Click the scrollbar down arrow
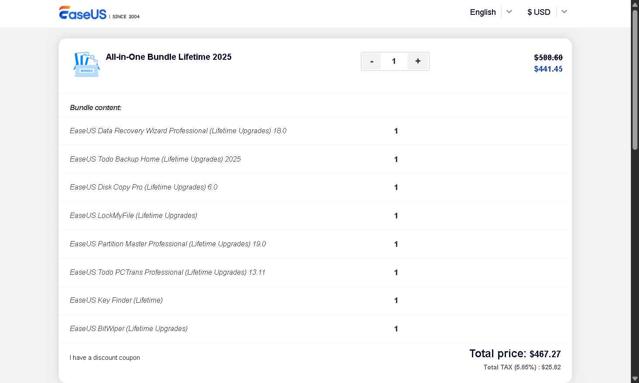Image resolution: width=639 pixels, height=383 pixels. click(x=635, y=379)
